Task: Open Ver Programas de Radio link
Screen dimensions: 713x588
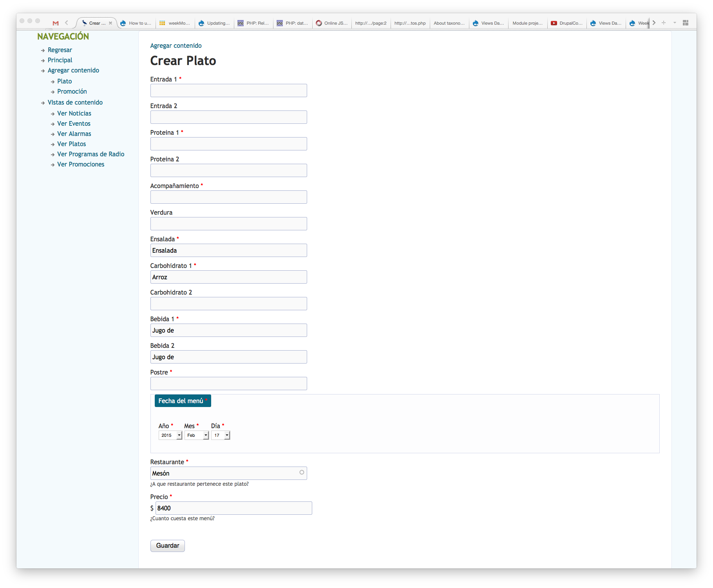Action: [90, 154]
